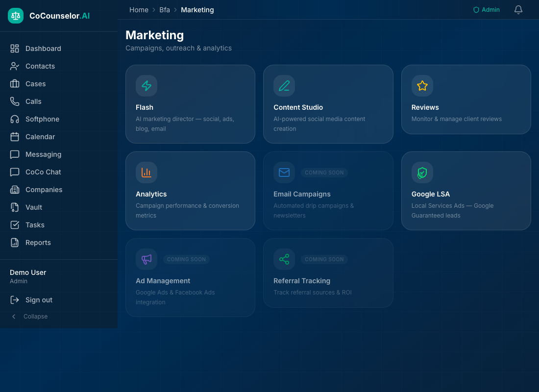Click the Calls phone icon

point(14,101)
